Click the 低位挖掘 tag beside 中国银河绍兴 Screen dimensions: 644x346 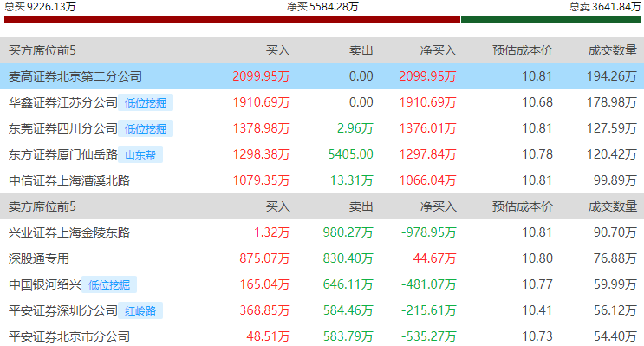click(109, 284)
